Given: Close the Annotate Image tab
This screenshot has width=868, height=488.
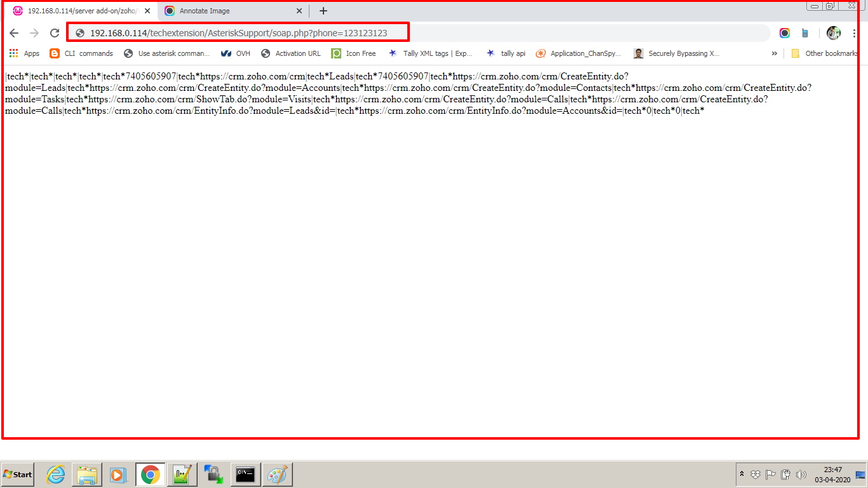Looking at the screenshot, I should coord(299,11).
